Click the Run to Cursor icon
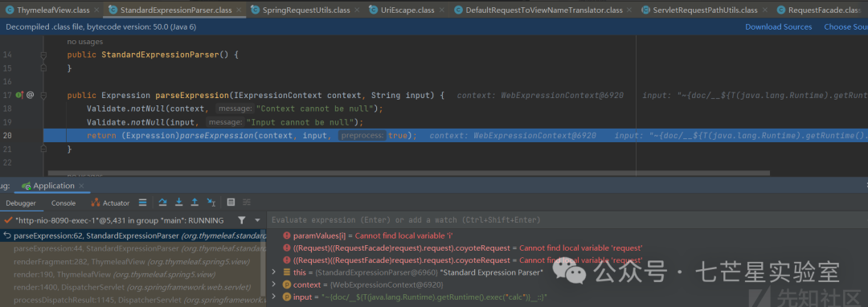 coord(211,203)
